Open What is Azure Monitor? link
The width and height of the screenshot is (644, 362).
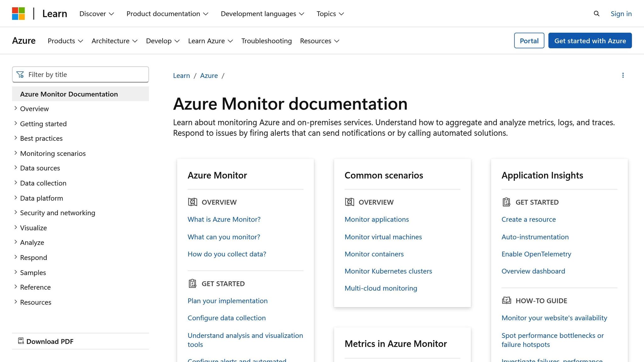coord(224,219)
